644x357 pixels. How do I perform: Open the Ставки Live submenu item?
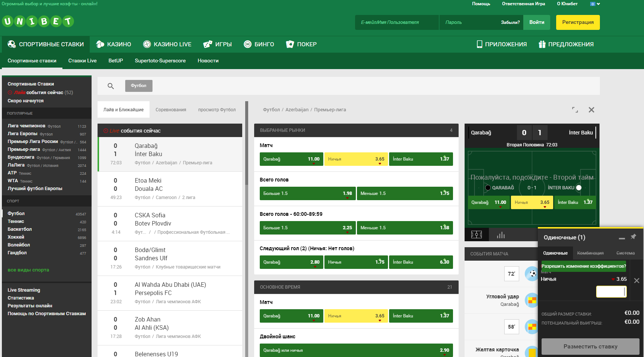82,61
